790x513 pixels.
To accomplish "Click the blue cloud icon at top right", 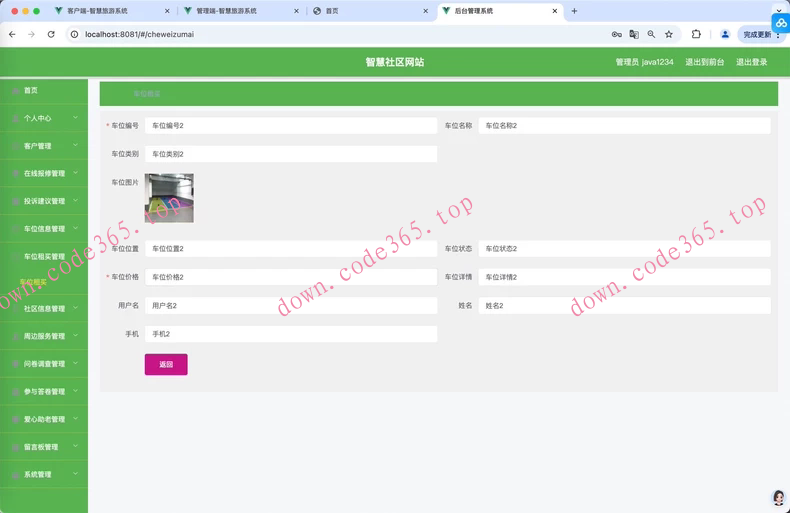I will click(x=780, y=22).
